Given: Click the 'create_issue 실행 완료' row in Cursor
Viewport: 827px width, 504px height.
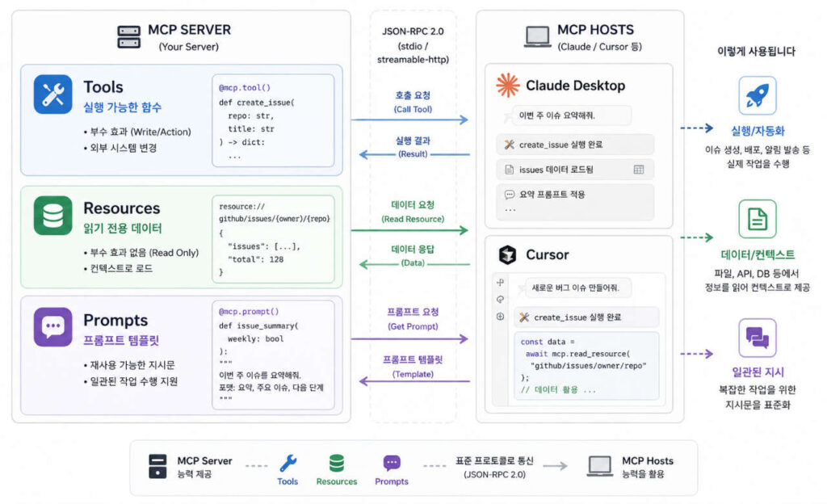Looking at the screenshot, I should pyautogui.click(x=586, y=317).
